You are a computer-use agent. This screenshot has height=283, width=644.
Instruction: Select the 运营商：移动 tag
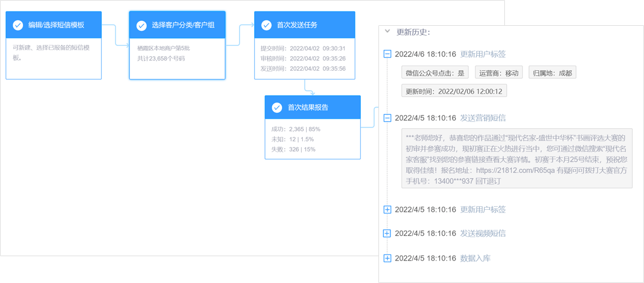coord(498,73)
